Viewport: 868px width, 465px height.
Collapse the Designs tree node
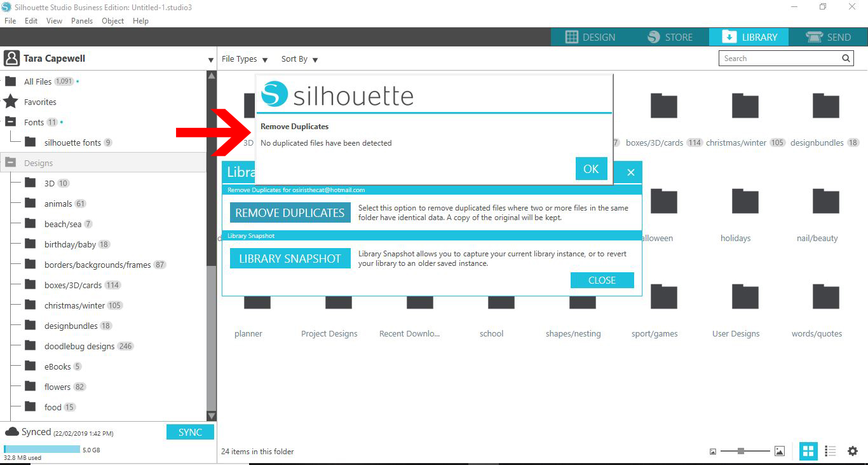11,162
